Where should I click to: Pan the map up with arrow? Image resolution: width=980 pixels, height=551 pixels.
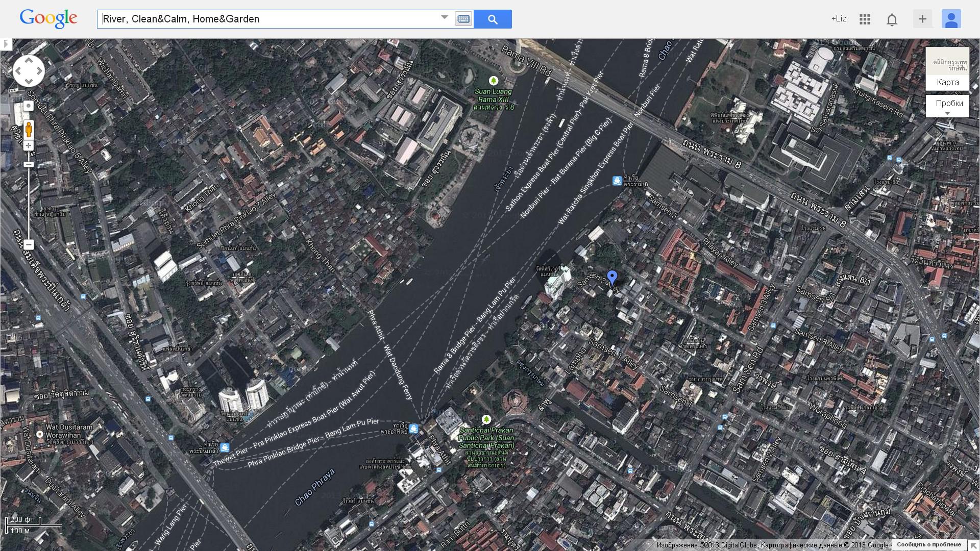(x=29, y=61)
